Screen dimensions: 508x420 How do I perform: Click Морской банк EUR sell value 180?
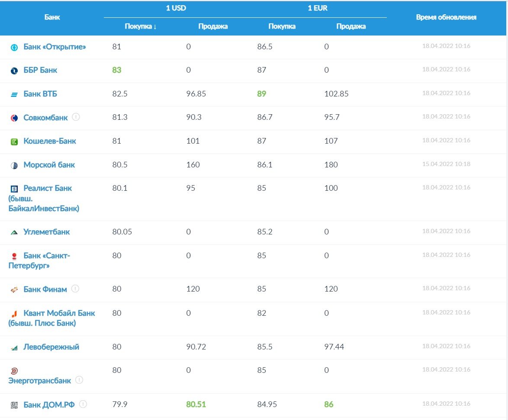pyautogui.click(x=331, y=164)
